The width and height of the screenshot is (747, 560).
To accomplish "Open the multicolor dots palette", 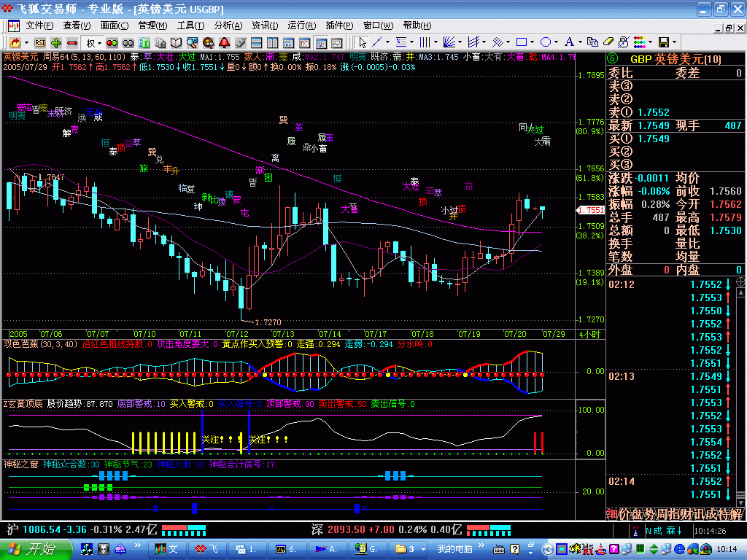I will (641, 42).
